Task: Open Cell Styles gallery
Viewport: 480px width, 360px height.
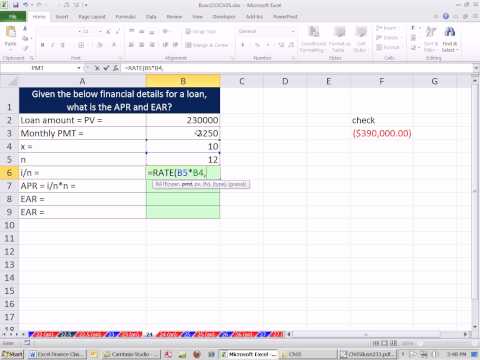Action: coord(360,39)
